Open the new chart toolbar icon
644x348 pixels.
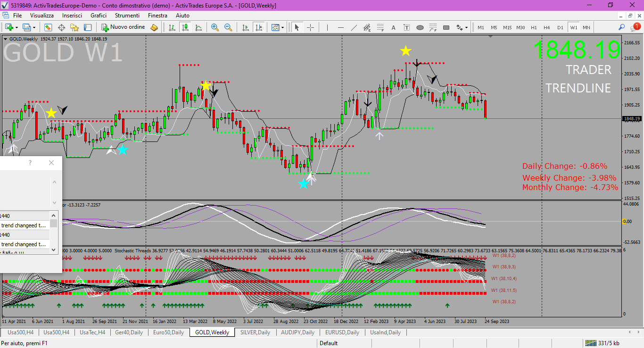tap(8, 27)
